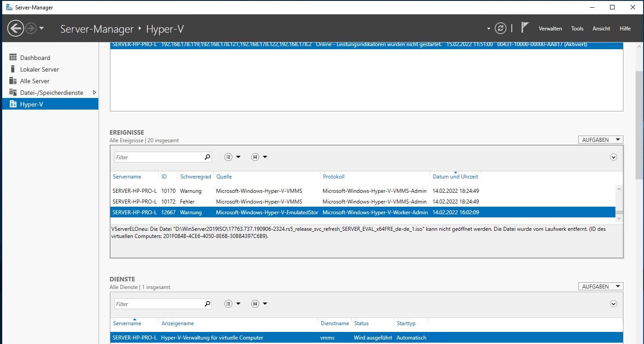The width and height of the screenshot is (644, 344).
Task: Open Dienste list criteria options icon
Action: 229,304
